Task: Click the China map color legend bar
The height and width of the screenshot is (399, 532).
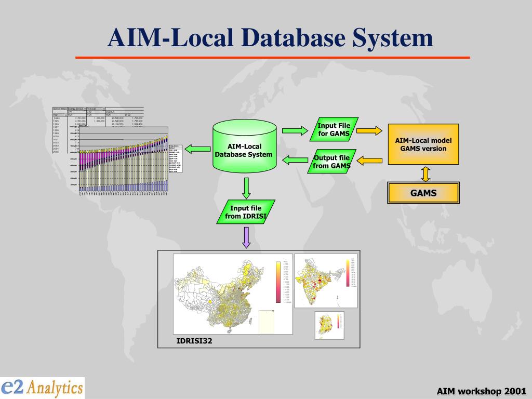Action: 278,282
